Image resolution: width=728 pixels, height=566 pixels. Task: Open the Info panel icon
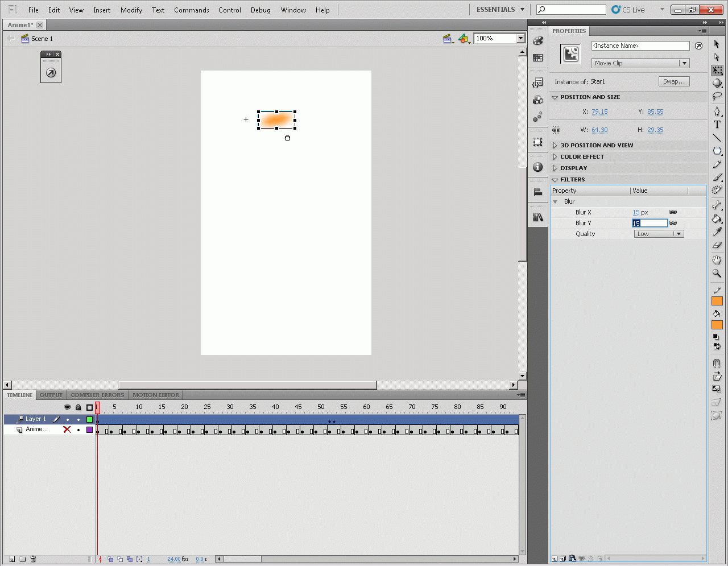pos(537,167)
